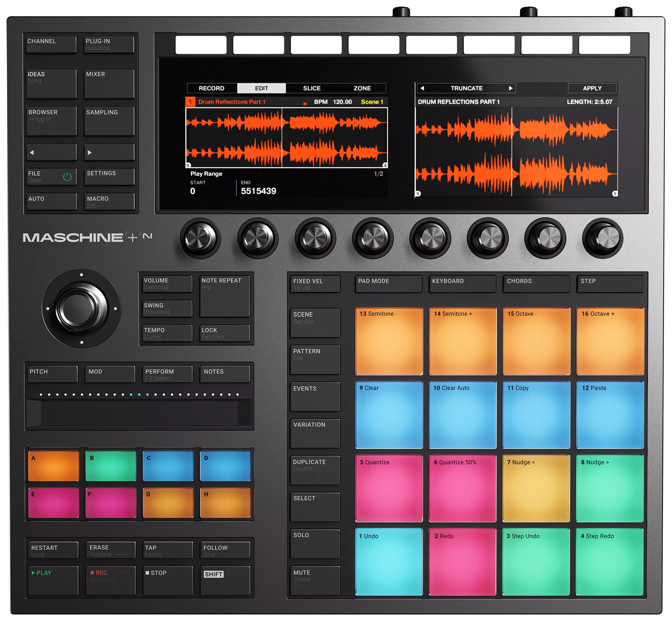Tap the RESTART Loop button
Viewport: 672px width, 621px height.
(53, 550)
